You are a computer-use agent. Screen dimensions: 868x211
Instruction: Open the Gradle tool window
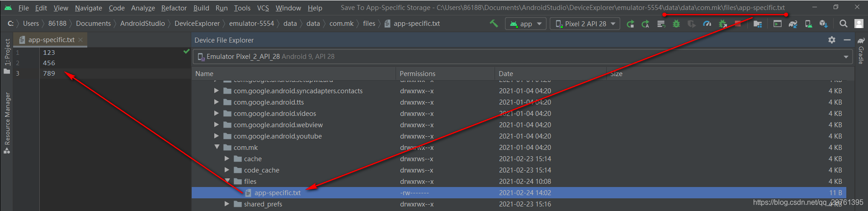(861, 51)
